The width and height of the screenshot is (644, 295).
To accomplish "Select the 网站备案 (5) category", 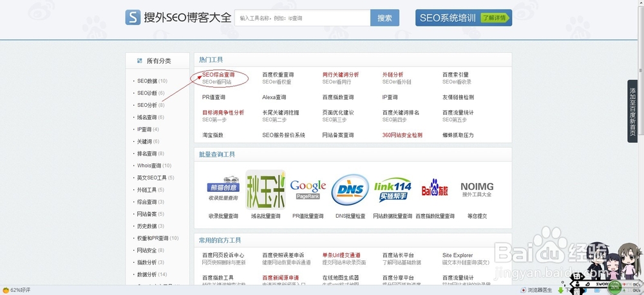I will coord(151,214).
